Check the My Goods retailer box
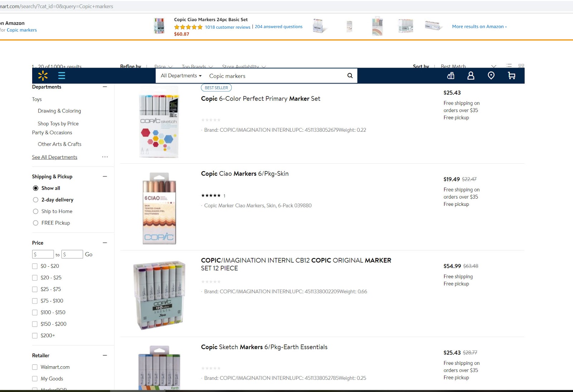 pos(35,378)
